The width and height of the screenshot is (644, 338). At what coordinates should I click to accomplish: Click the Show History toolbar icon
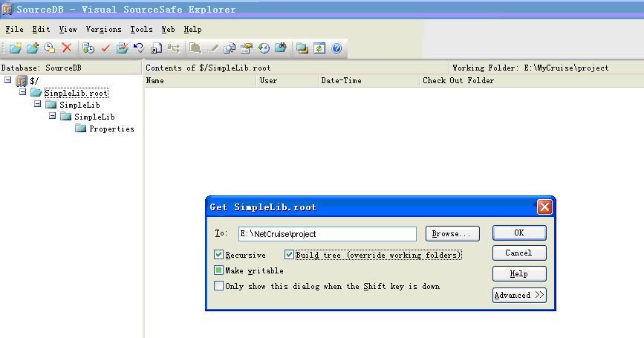[263, 48]
